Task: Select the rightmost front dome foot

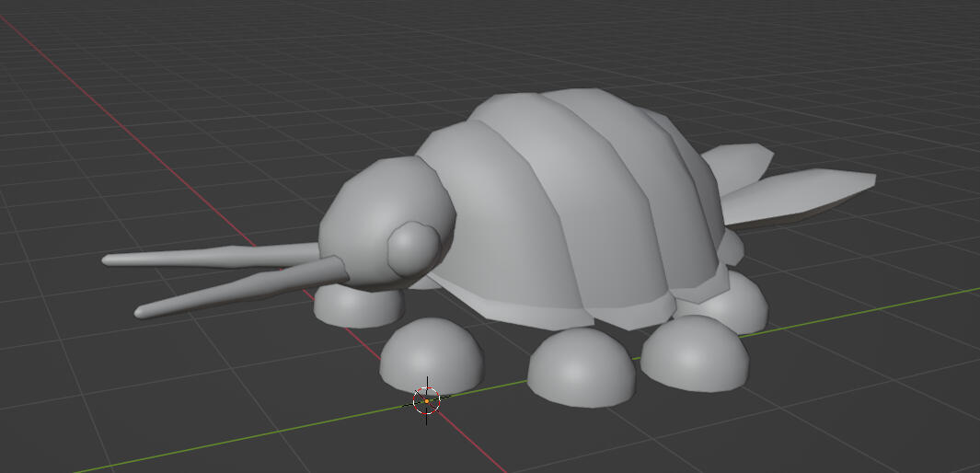Action: (695, 354)
